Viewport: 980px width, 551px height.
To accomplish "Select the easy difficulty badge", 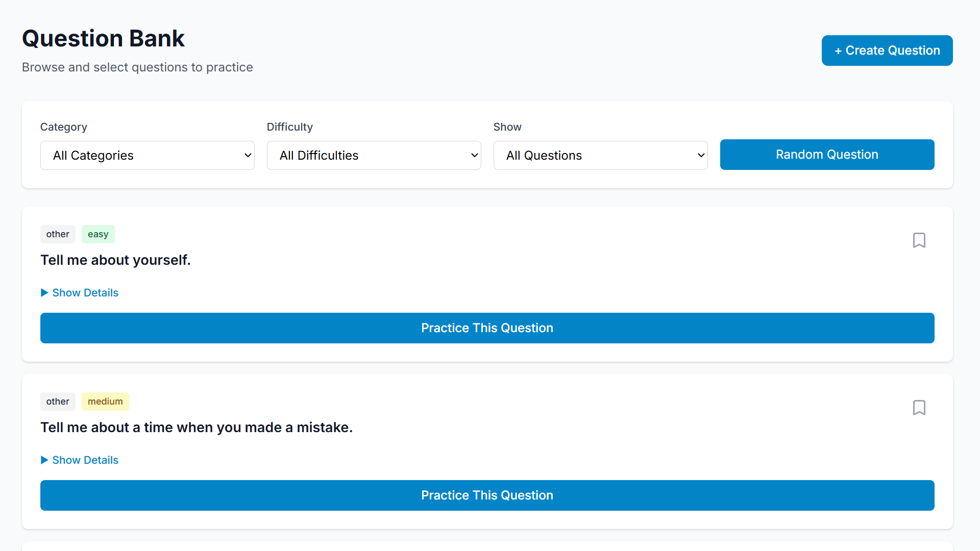I will (x=98, y=234).
